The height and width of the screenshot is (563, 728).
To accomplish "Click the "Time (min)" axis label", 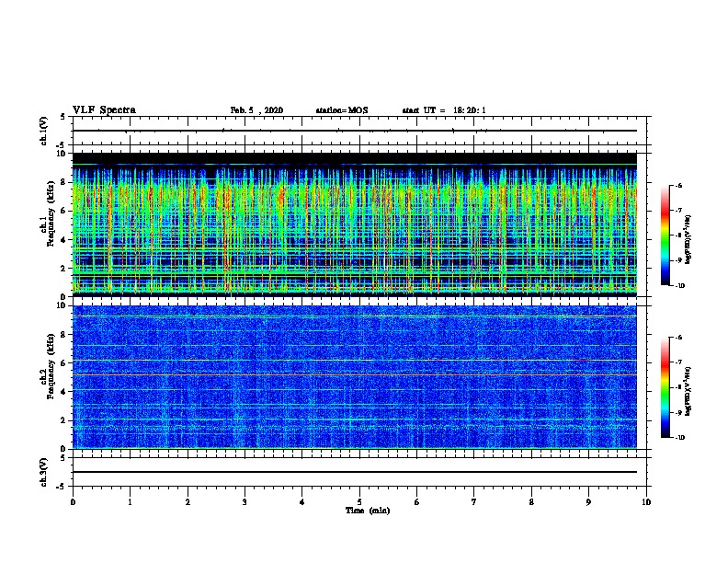I will click(x=368, y=511).
